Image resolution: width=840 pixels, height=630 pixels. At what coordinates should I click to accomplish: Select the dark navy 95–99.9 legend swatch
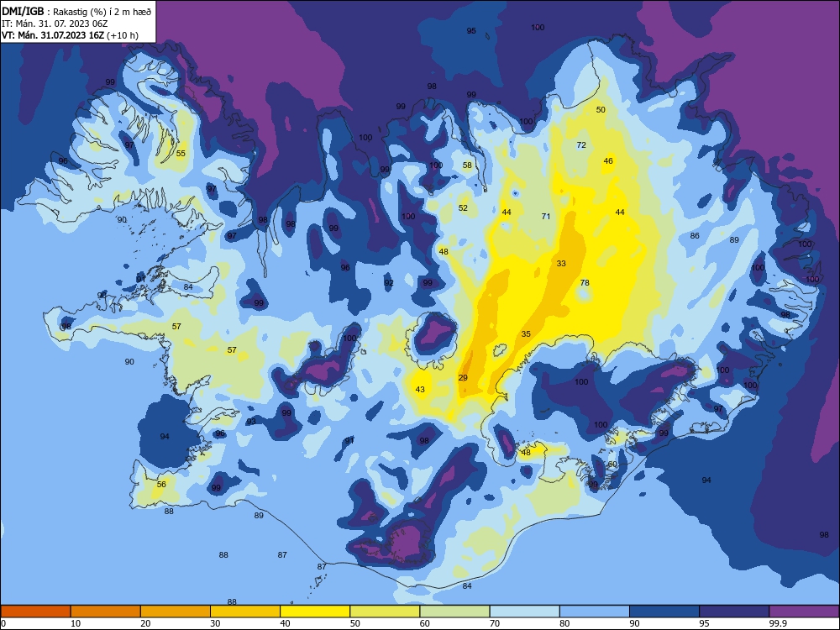coord(734,612)
